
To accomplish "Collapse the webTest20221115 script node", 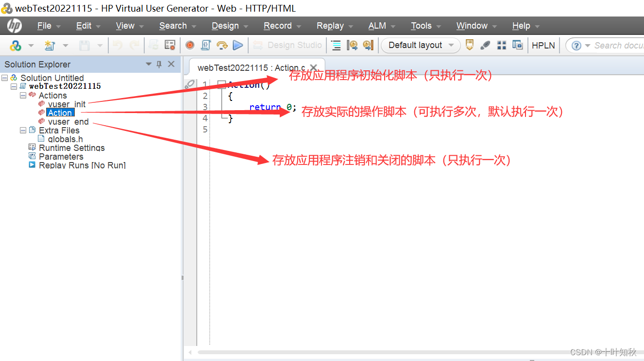I will pos(14,86).
